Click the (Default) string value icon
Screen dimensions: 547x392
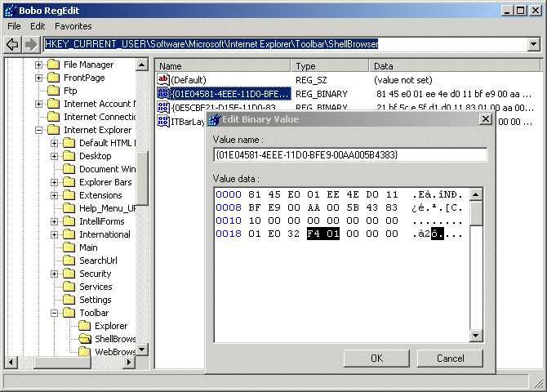tap(163, 80)
